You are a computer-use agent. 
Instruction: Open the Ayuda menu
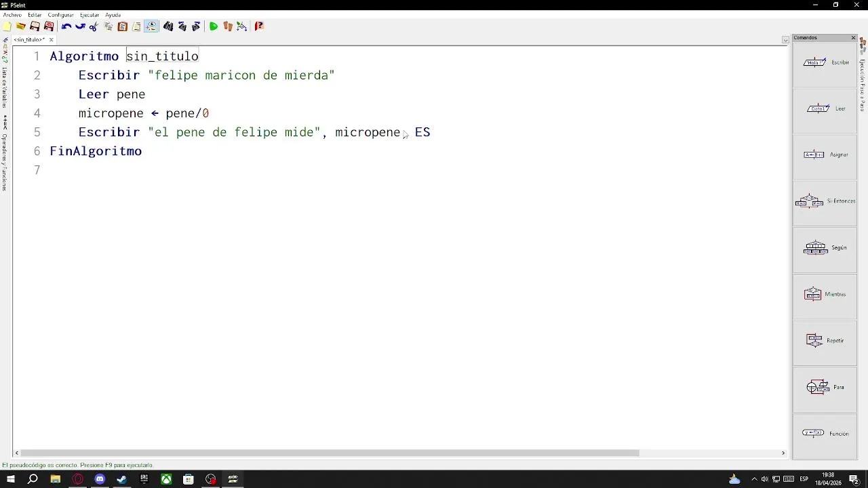[113, 15]
